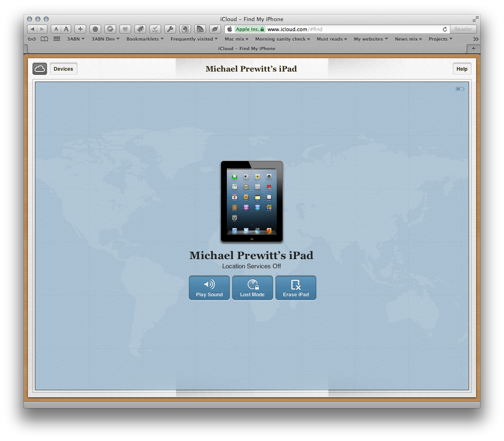Open Top Sites grid icon
The image size is (504, 441).
click(x=57, y=39)
